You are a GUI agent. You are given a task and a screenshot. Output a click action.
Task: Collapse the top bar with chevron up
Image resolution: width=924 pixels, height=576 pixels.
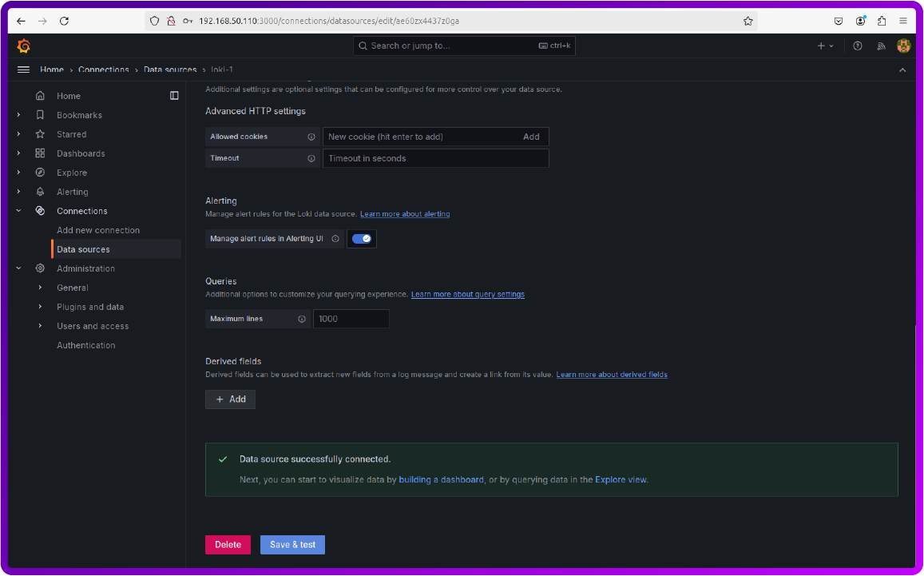click(x=902, y=70)
